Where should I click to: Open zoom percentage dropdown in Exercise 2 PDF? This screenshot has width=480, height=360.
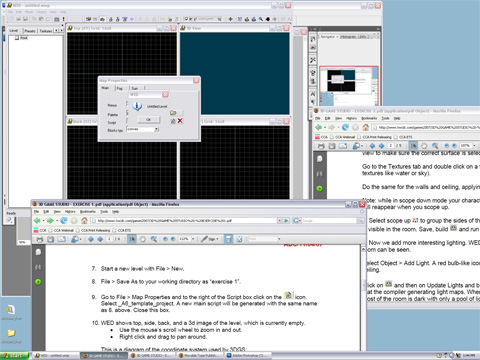[x=474, y=146]
